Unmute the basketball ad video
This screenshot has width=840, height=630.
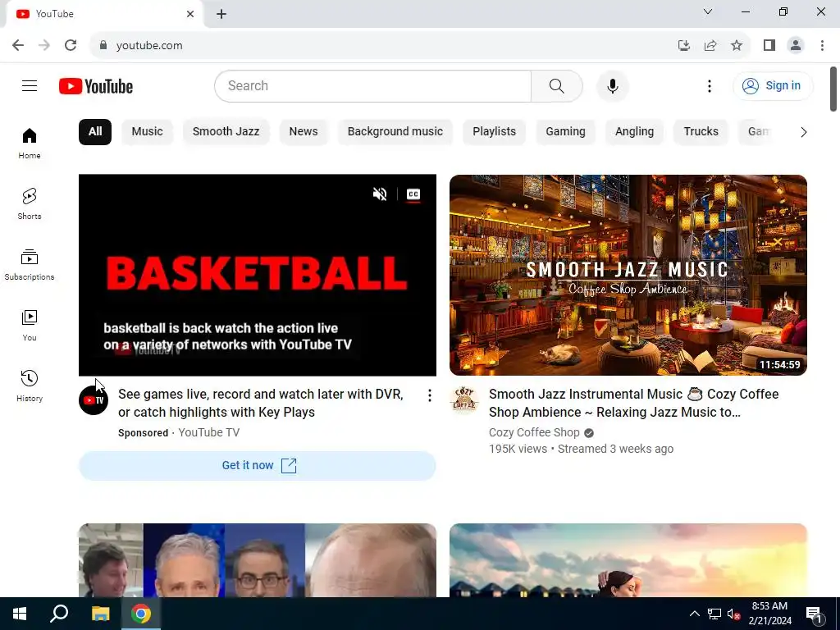point(380,194)
